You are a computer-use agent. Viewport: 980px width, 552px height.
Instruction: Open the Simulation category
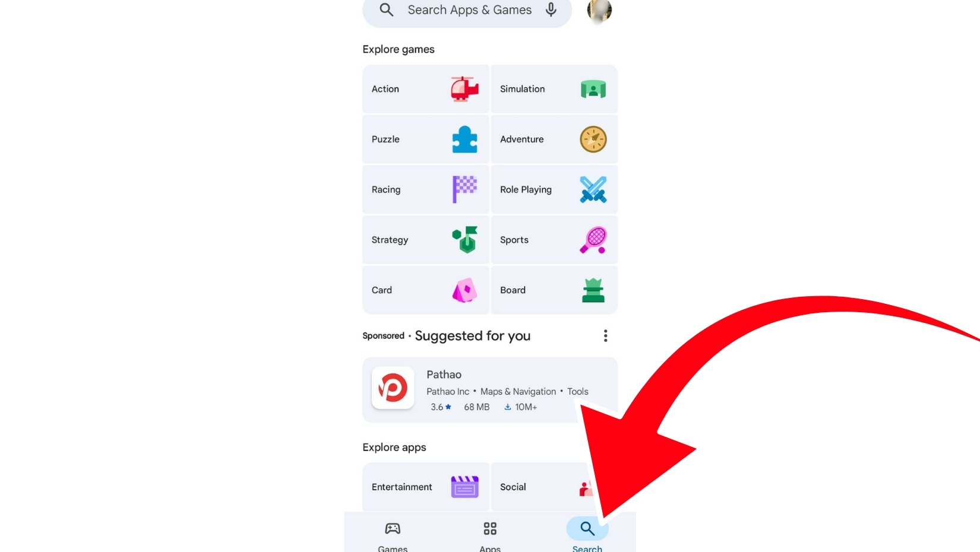tap(554, 89)
